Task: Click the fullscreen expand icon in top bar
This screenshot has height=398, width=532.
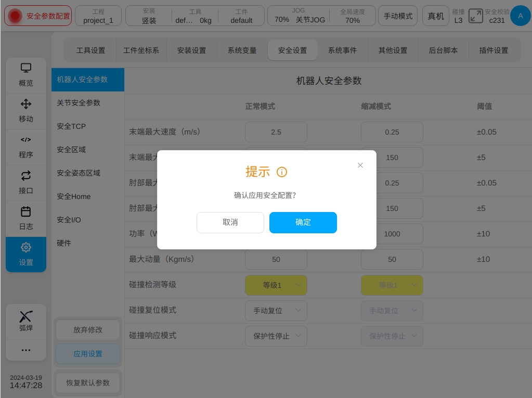Action: pos(475,16)
